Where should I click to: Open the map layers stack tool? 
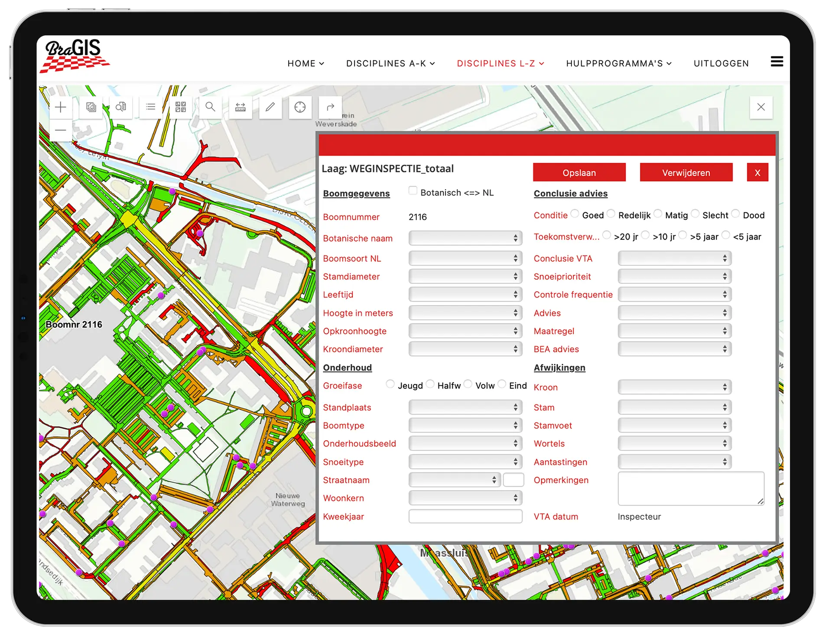(x=91, y=107)
